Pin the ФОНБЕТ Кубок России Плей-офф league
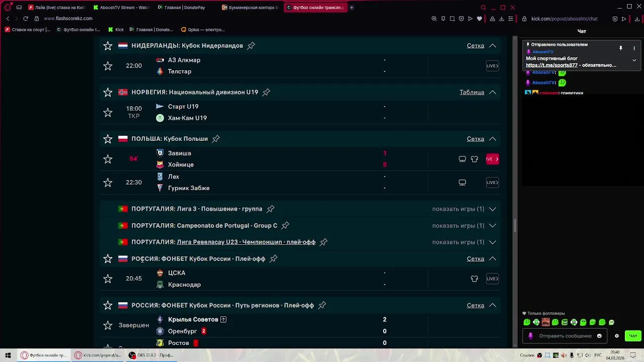This screenshot has height=362, width=644. point(273,259)
